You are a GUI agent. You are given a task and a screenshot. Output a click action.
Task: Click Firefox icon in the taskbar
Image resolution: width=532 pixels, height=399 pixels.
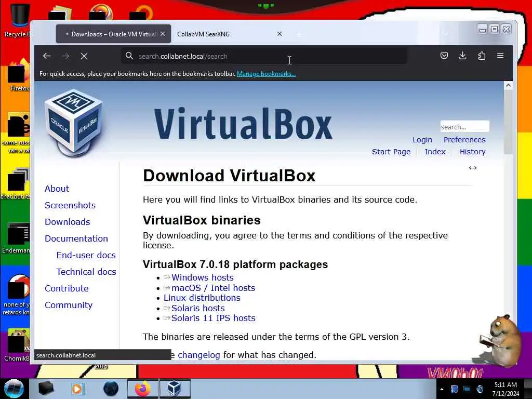click(142, 389)
